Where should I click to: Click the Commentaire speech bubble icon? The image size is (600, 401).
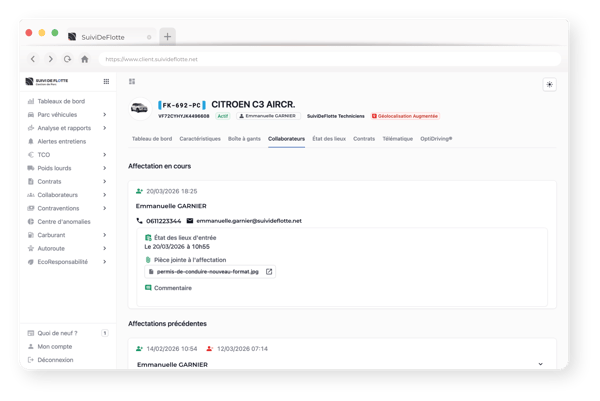pos(148,288)
